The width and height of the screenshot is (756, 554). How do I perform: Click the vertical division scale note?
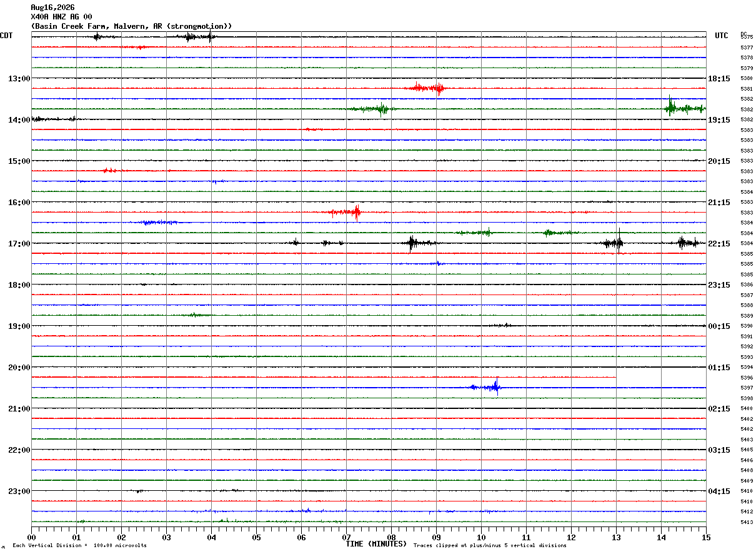coord(79,546)
